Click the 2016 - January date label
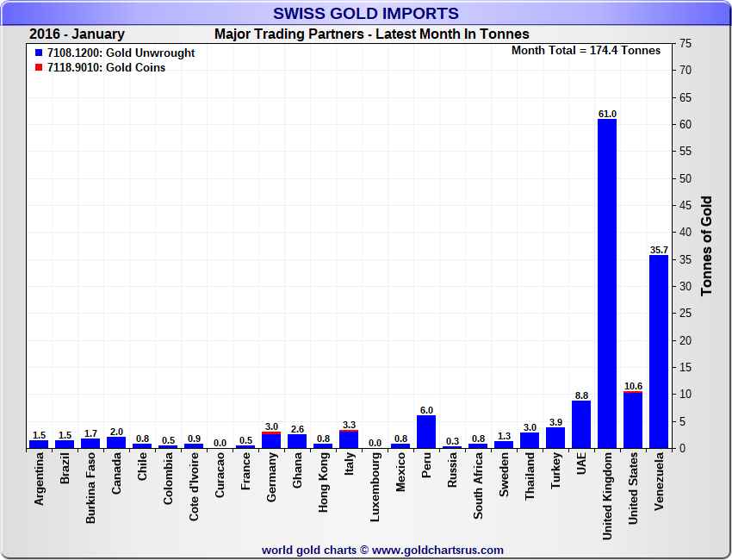The height and width of the screenshot is (560, 732). tap(77, 34)
